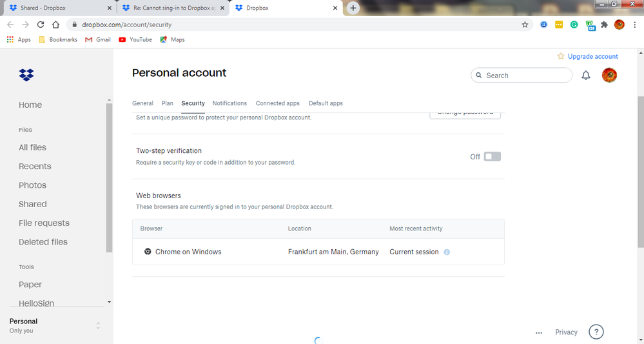Open File requests in sidebar

click(x=44, y=223)
